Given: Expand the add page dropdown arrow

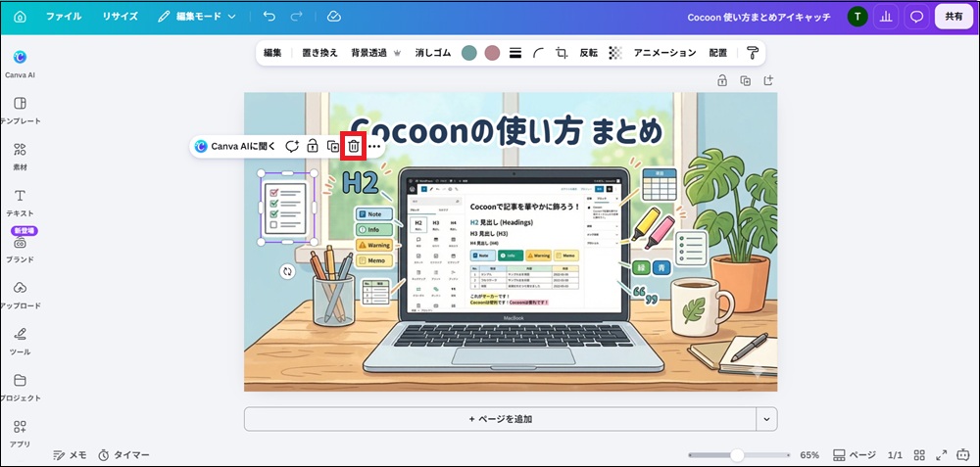Looking at the screenshot, I should pyautogui.click(x=767, y=419).
